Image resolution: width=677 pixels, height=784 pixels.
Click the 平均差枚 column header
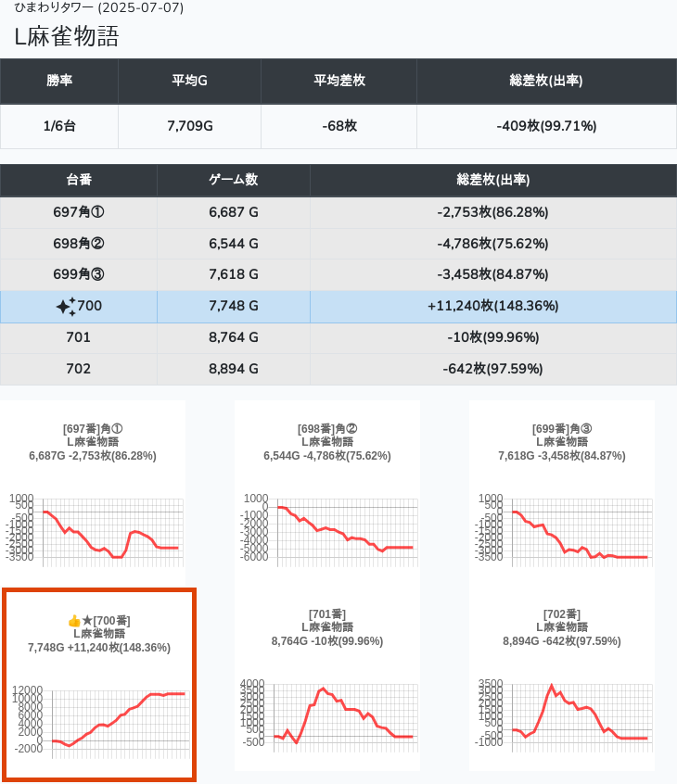(x=339, y=81)
